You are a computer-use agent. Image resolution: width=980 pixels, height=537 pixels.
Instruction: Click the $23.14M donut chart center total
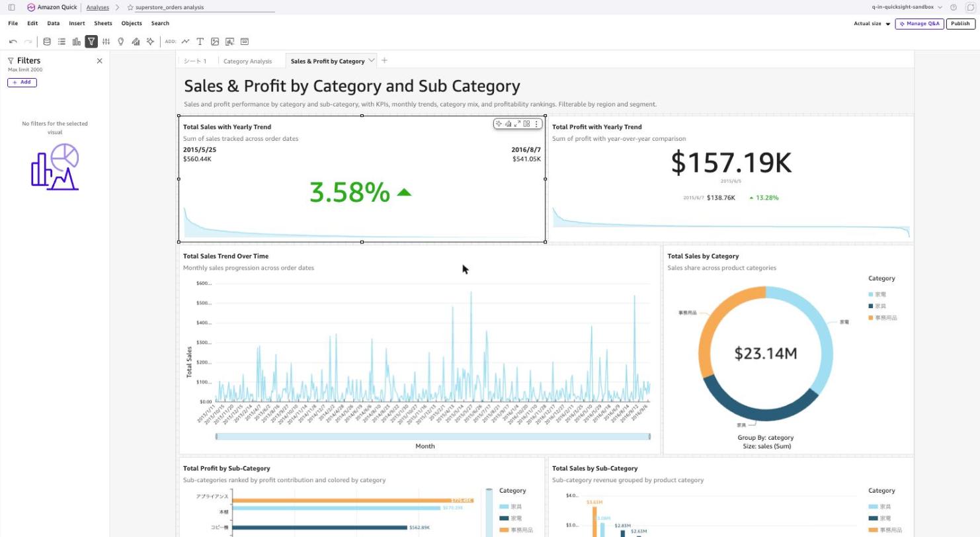point(766,353)
